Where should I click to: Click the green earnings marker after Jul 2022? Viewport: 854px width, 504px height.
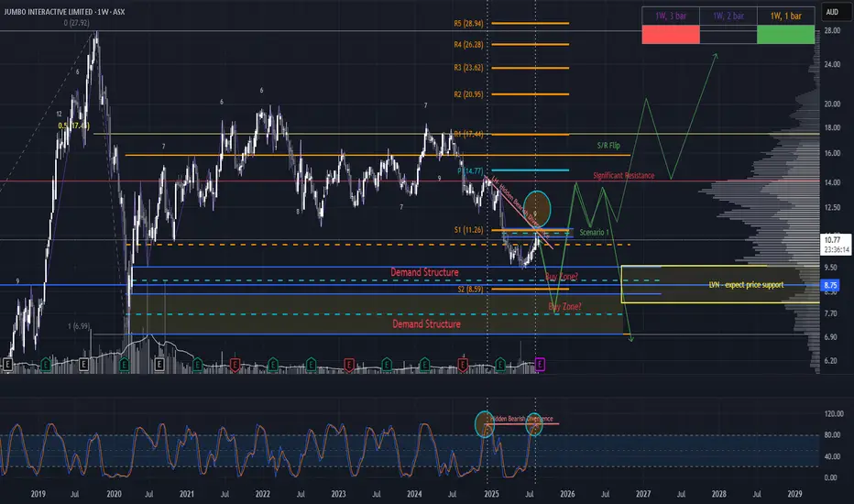(x=311, y=364)
